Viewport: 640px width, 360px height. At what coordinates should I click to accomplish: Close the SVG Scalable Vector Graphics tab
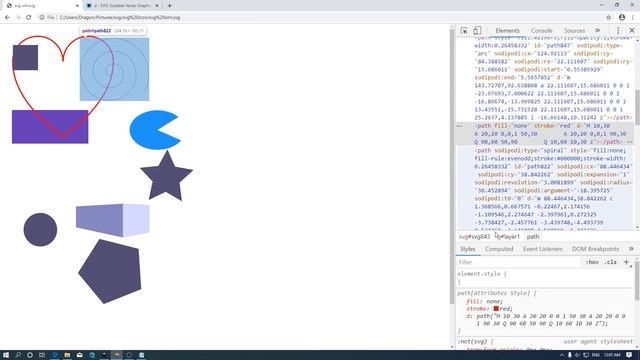click(x=157, y=6)
